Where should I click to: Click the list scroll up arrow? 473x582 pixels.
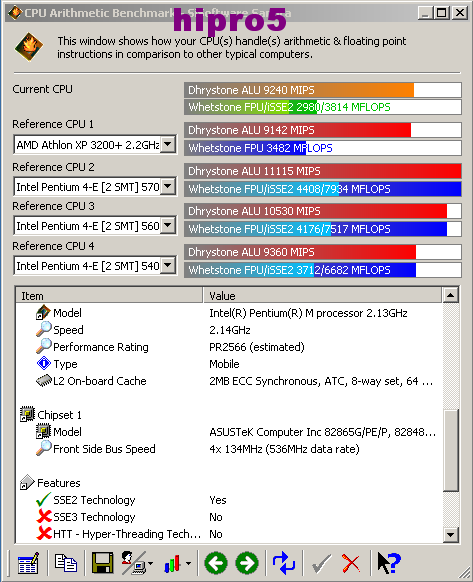(451, 295)
